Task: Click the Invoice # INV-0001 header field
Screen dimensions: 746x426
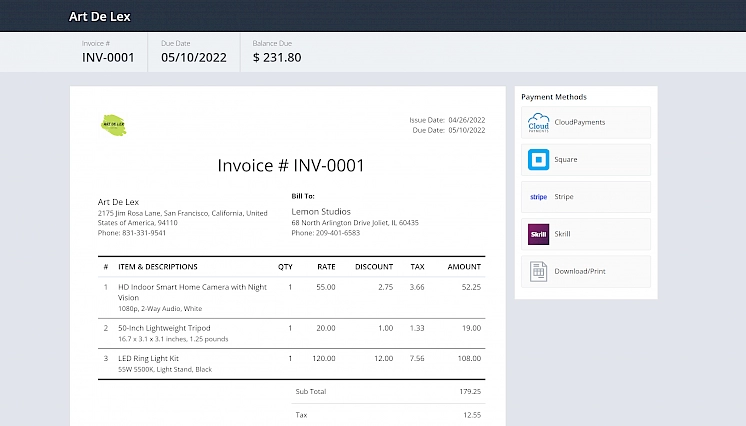Action: click(x=108, y=57)
